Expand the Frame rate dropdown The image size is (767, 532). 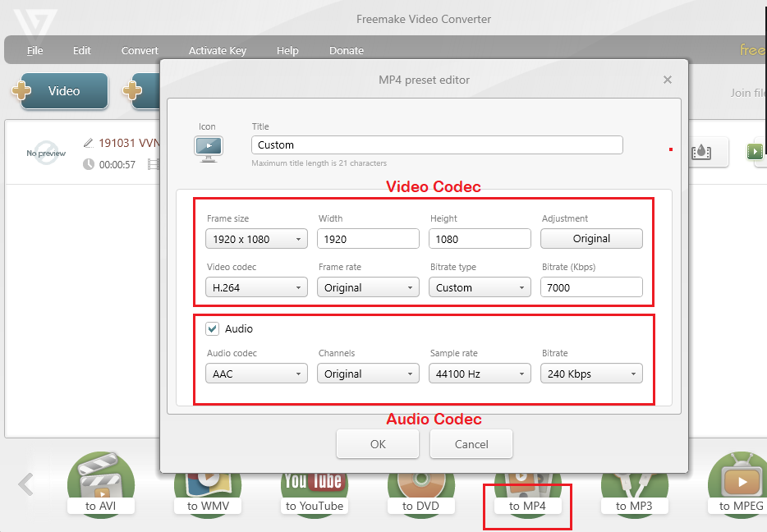tap(369, 287)
